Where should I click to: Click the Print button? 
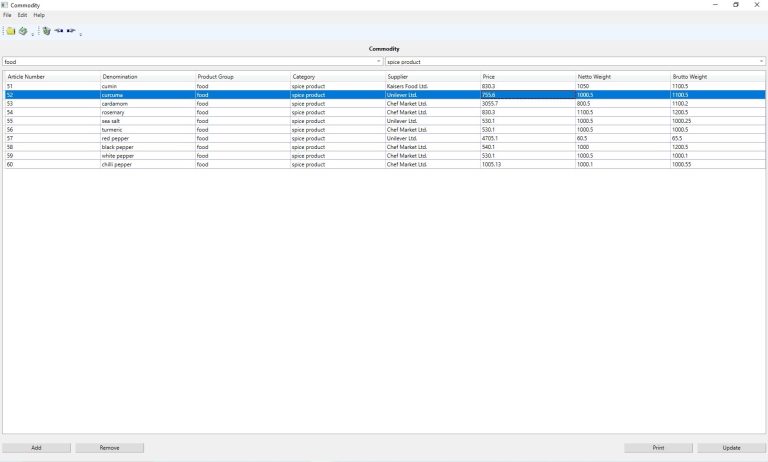coord(658,448)
